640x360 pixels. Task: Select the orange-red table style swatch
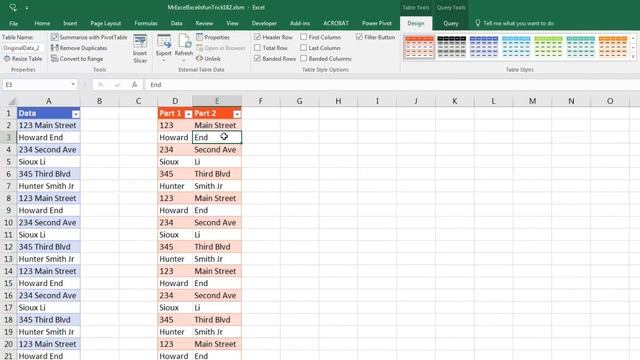419,47
